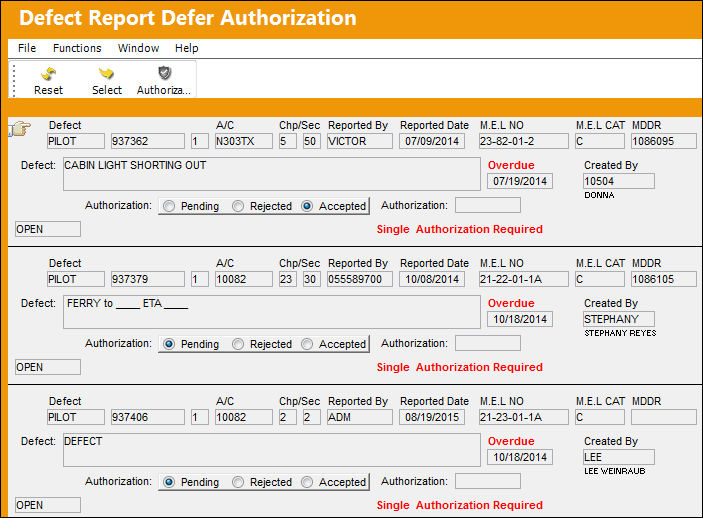Image resolution: width=703 pixels, height=518 pixels.
Task: Click the defect number field 937379
Action: point(148,279)
